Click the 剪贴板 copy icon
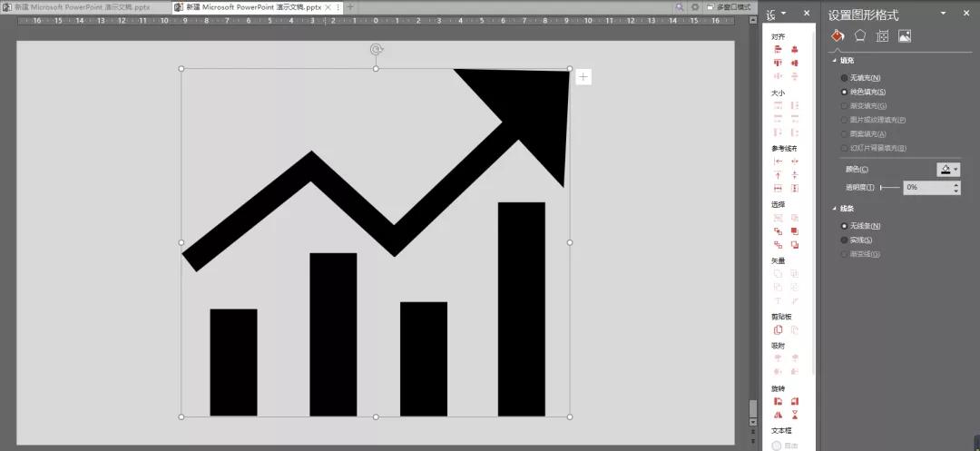 pos(779,329)
